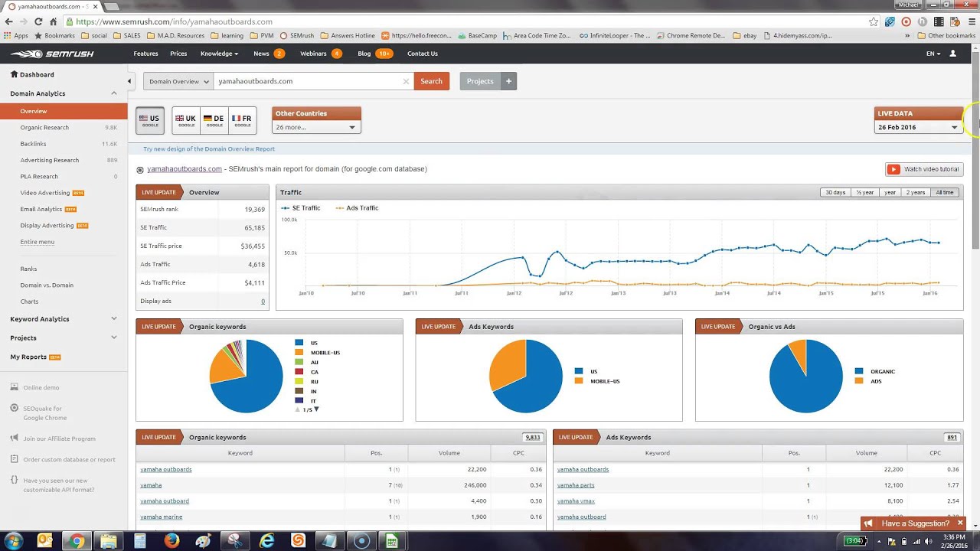
Task: Open the Domain Overview dropdown
Action: pos(179,81)
